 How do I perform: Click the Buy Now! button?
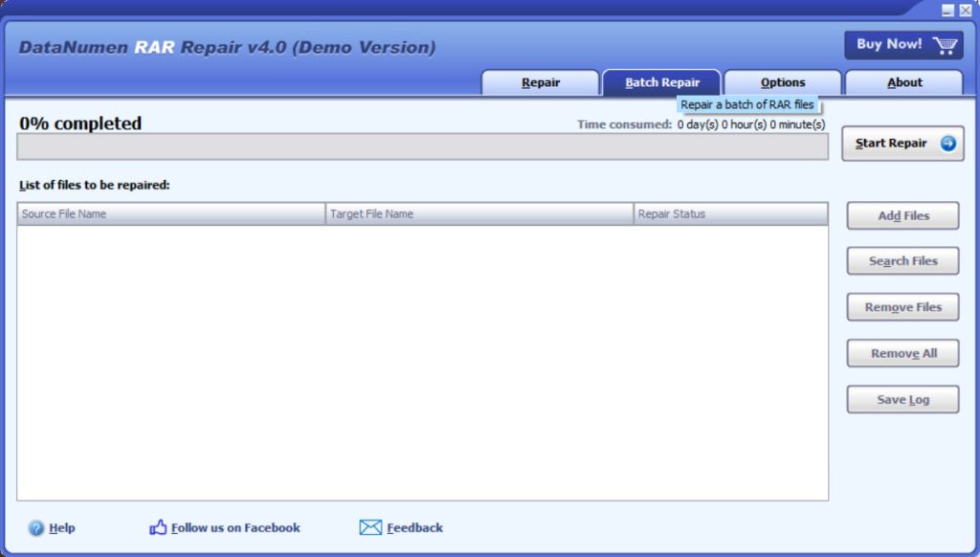click(x=903, y=45)
